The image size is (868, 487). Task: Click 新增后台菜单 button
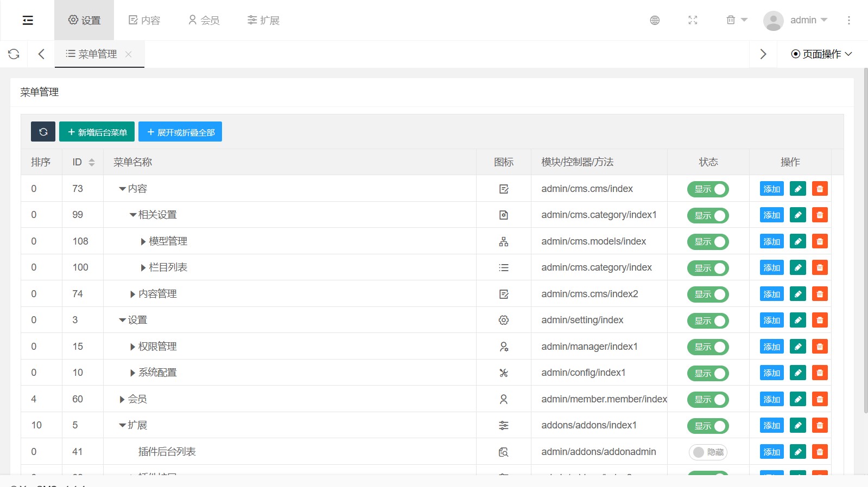pyautogui.click(x=97, y=132)
